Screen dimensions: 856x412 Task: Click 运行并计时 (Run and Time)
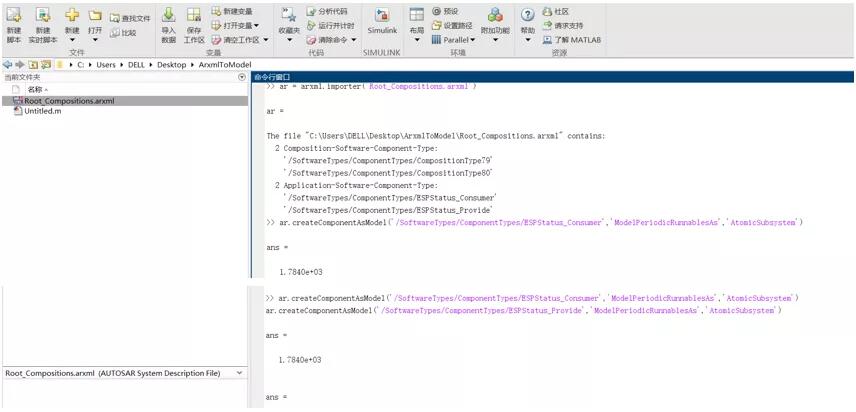[x=330, y=25]
